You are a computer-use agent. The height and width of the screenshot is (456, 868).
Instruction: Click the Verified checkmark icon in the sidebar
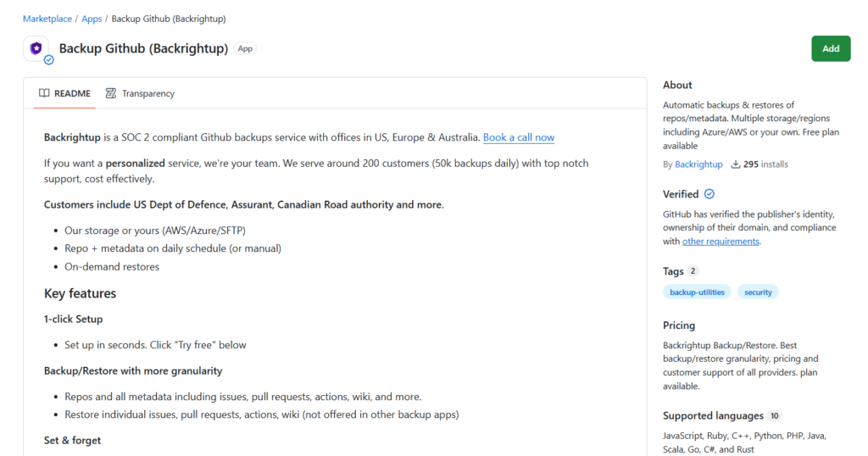click(709, 194)
